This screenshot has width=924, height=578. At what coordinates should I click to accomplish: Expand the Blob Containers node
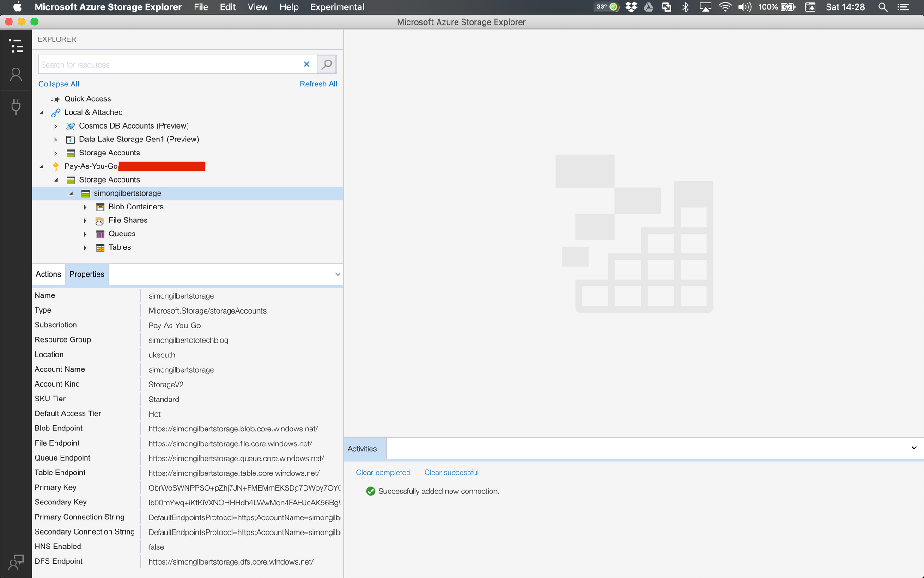(x=85, y=207)
